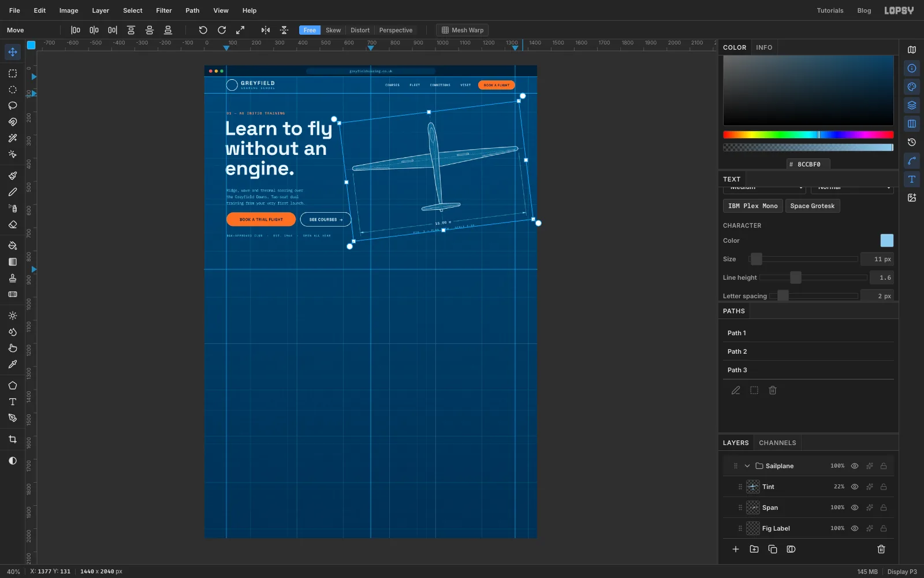The image size is (924, 578).
Task: Click the character Color swatch
Action: pyautogui.click(x=887, y=240)
